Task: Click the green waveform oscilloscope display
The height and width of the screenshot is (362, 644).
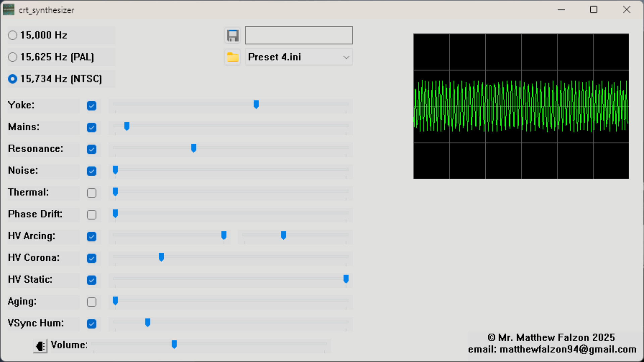Action: [521, 106]
